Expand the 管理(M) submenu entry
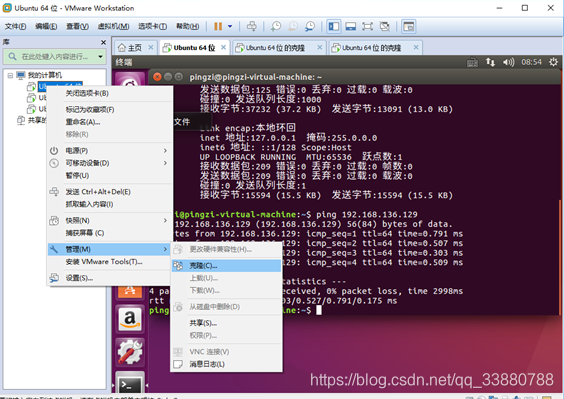564x399 pixels. click(110, 249)
